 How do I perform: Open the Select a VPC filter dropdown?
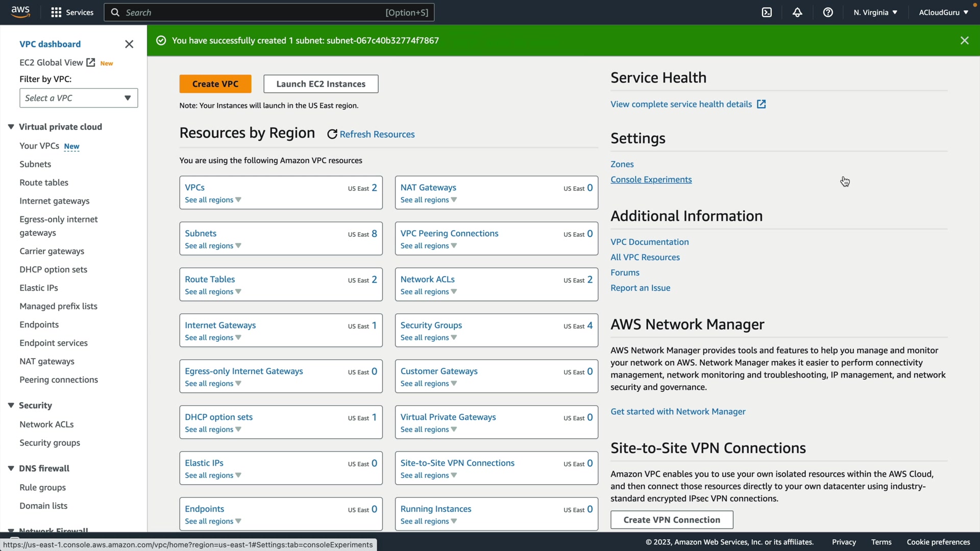(79, 98)
